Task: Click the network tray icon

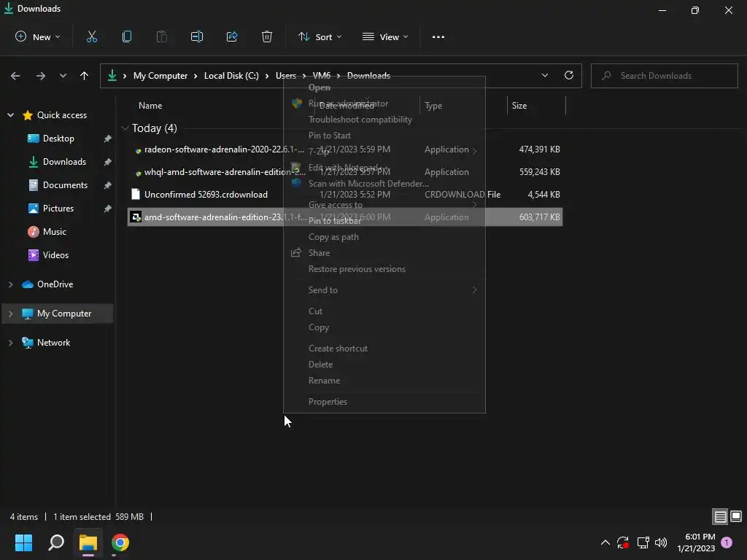Action: 643,542
